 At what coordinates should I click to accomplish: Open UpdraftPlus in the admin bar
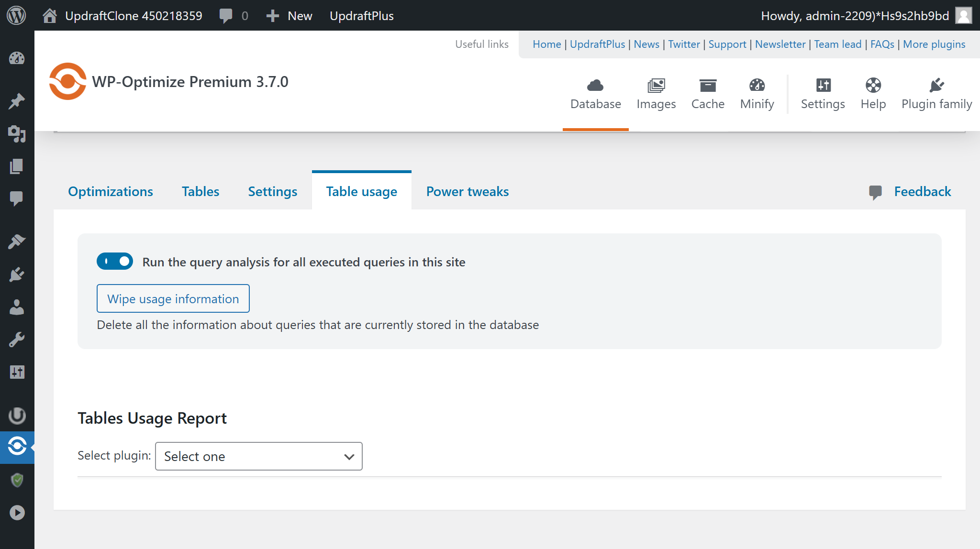[362, 16]
